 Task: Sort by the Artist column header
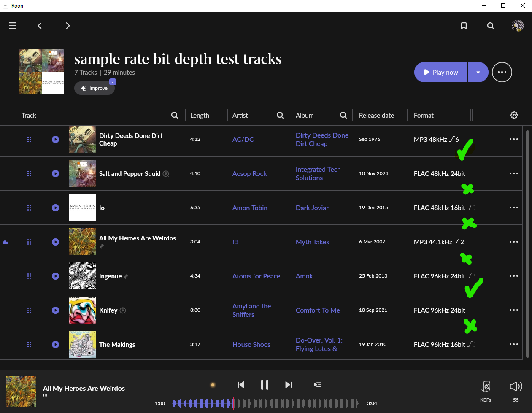click(x=240, y=116)
